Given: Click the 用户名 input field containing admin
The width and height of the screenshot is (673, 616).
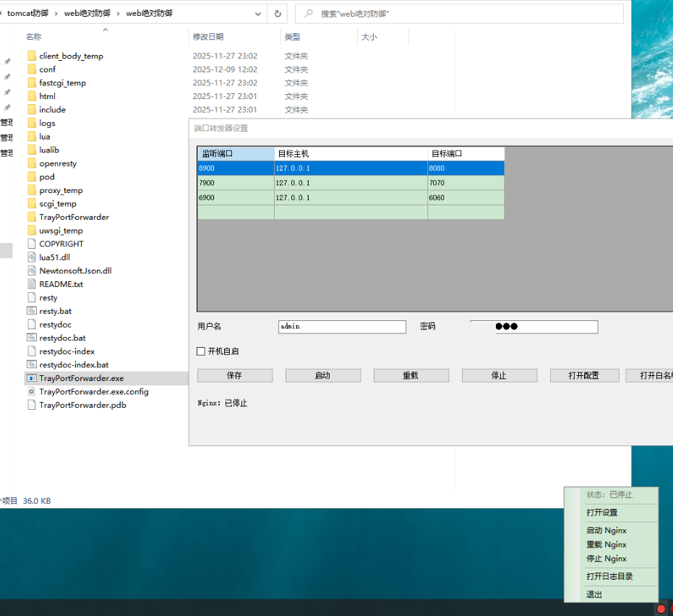Looking at the screenshot, I should (x=342, y=327).
